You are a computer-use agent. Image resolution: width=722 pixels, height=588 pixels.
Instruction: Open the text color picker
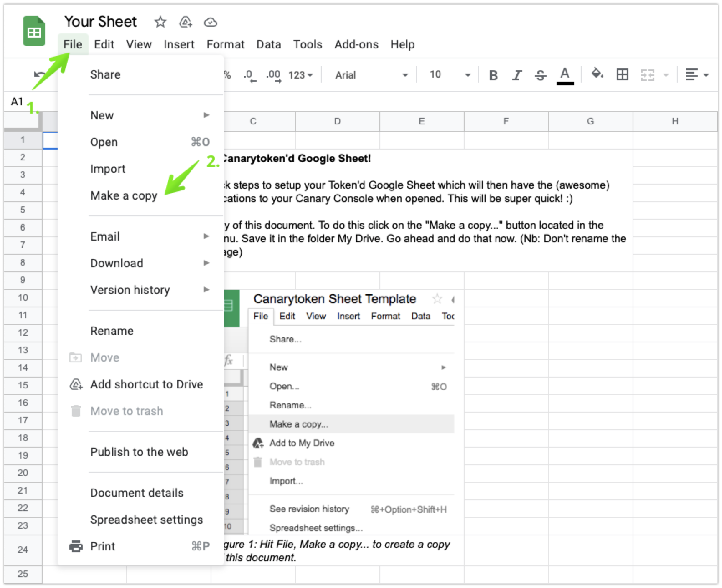tap(565, 75)
